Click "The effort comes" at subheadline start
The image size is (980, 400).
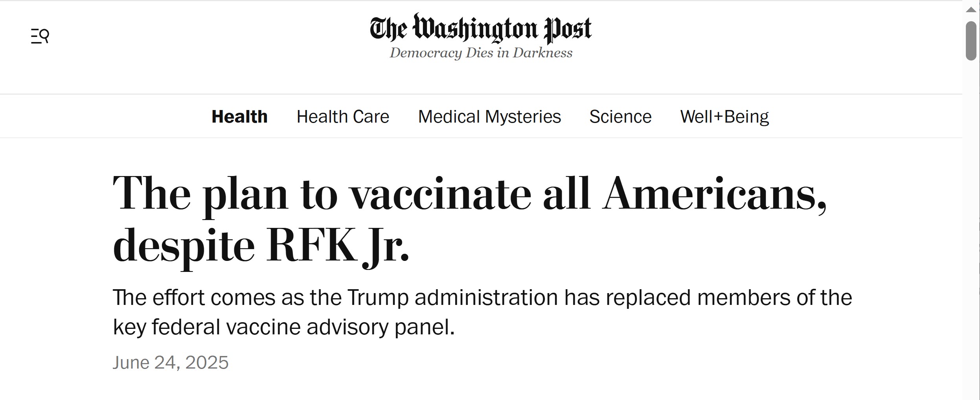(193, 298)
